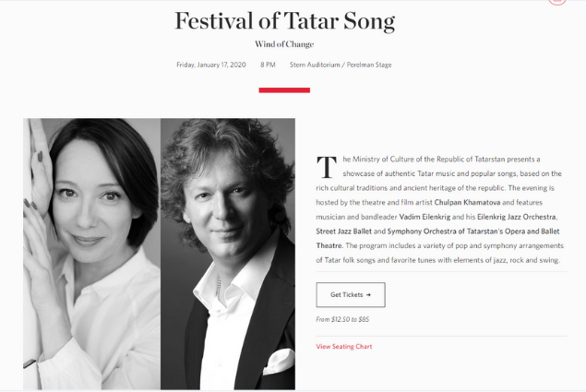Image resolution: width=586 pixels, height=392 pixels.
Task: Click the Get Tickets button
Action: 351,295
